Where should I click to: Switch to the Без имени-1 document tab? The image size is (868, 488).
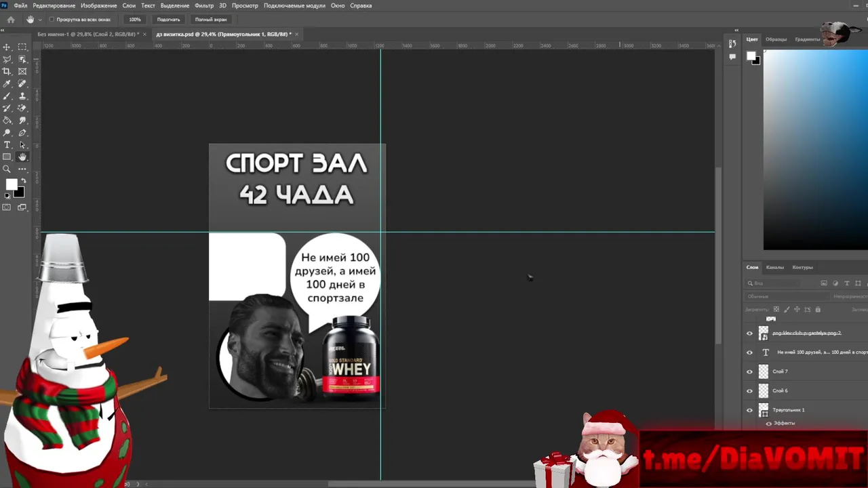click(x=87, y=34)
